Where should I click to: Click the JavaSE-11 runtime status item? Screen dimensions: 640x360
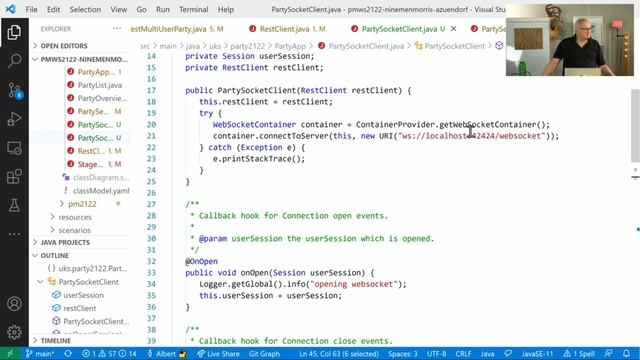(537, 354)
